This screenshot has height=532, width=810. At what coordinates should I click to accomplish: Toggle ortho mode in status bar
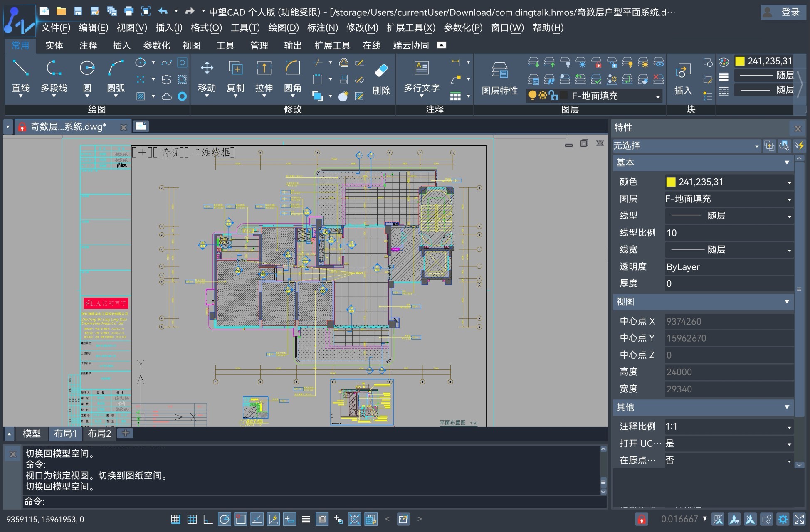pyautogui.click(x=208, y=519)
